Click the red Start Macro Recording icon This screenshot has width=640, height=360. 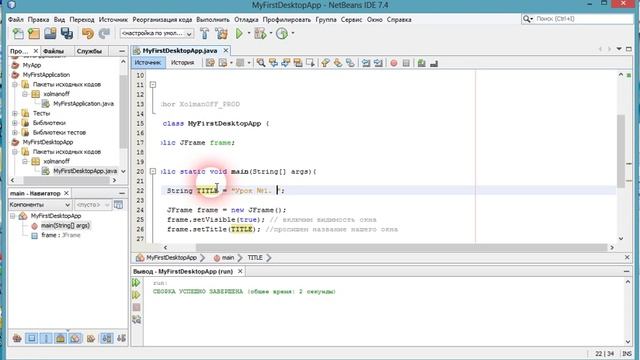393,63
